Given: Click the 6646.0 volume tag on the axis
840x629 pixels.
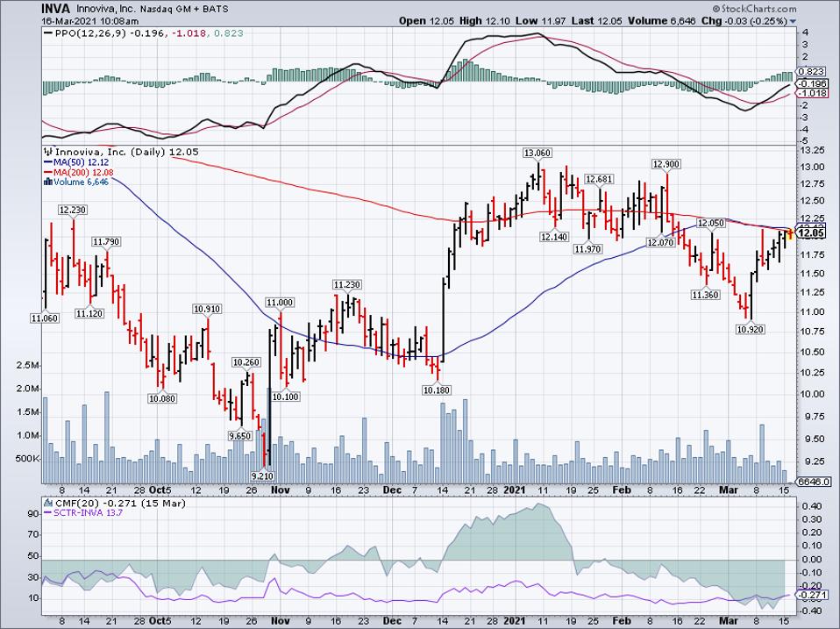Looking at the screenshot, I should 815,482.
